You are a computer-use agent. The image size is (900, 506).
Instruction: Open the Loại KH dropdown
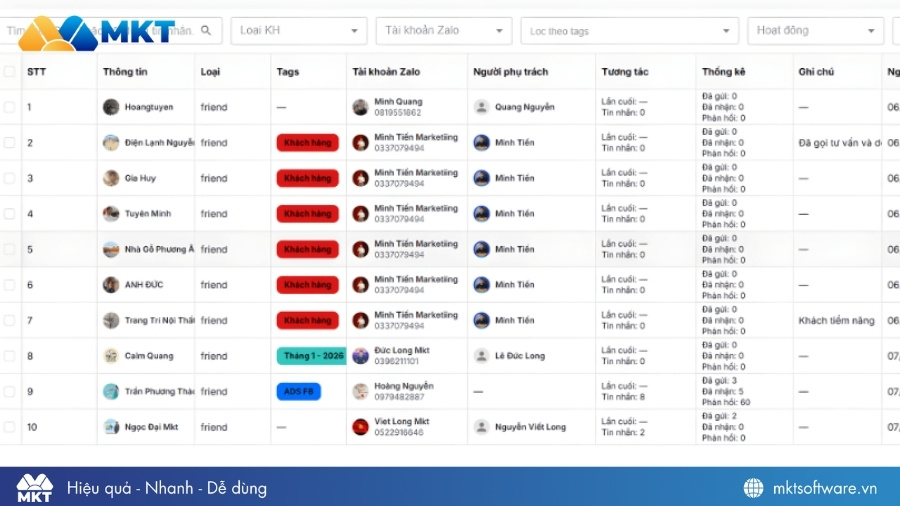click(298, 30)
